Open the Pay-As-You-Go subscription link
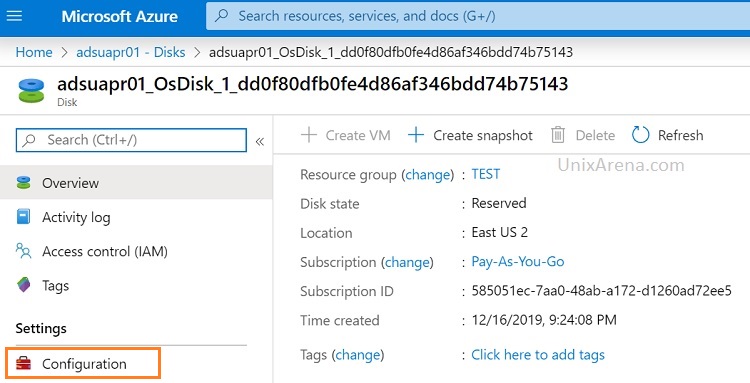The image size is (750, 383). pyautogui.click(x=518, y=262)
